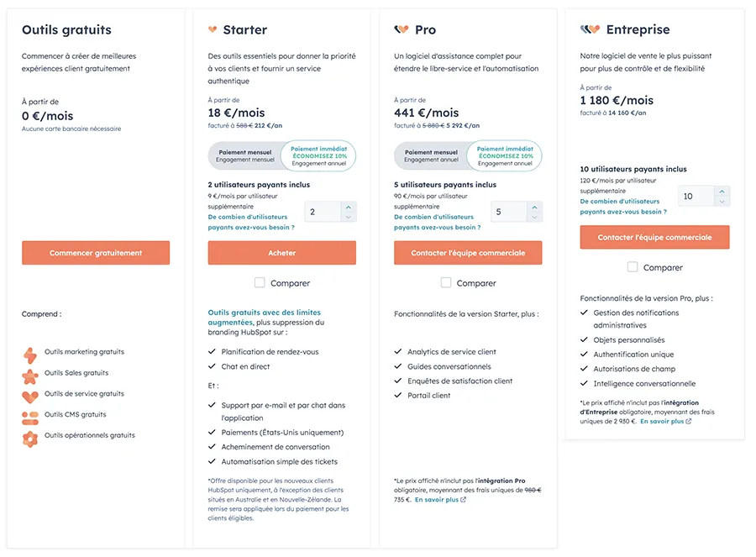Tick the Comparer checkbox for Pro
The width and height of the screenshot is (756, 557).
[x=446, y=283]
